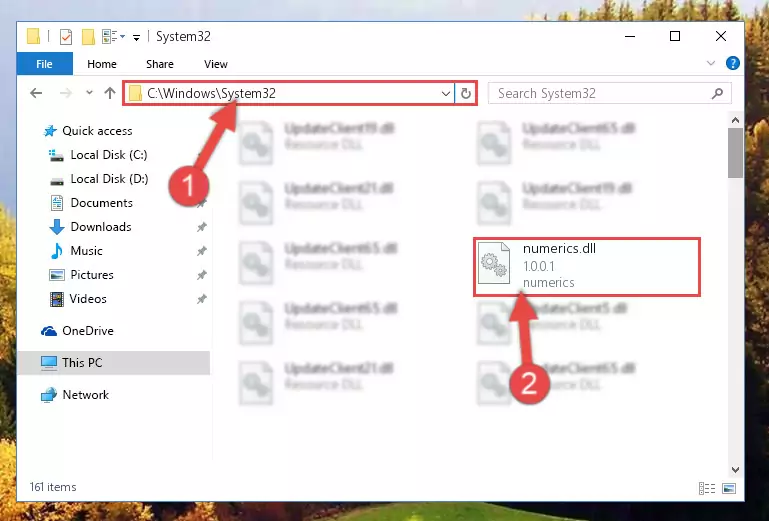Click the Properties quick access toolbar icon
The height and width of the screenshot is (521, 769).
[x=66, y=37]
